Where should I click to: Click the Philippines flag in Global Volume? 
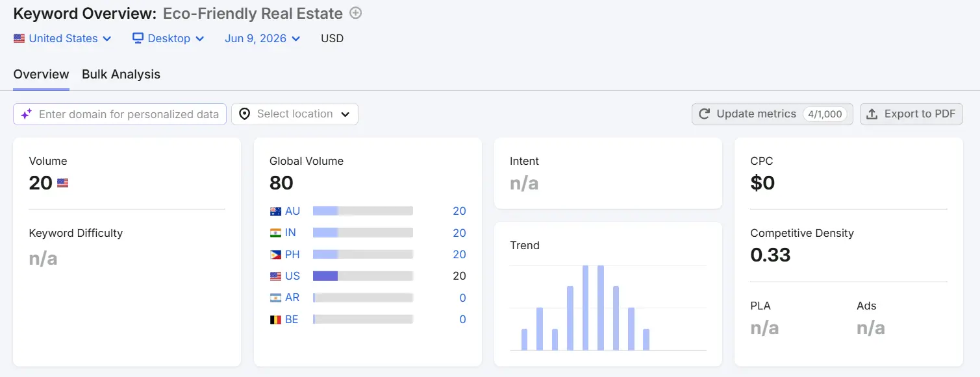(x=275, y=254)
